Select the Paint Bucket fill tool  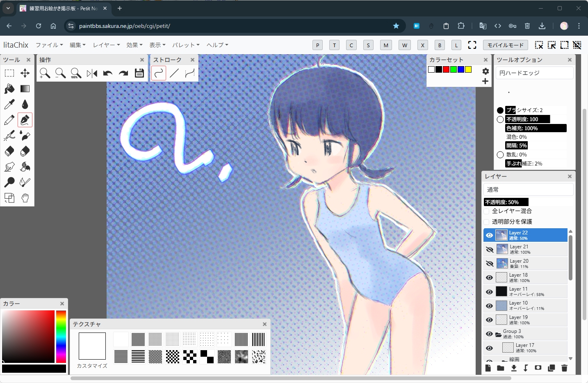pos(9,89)
